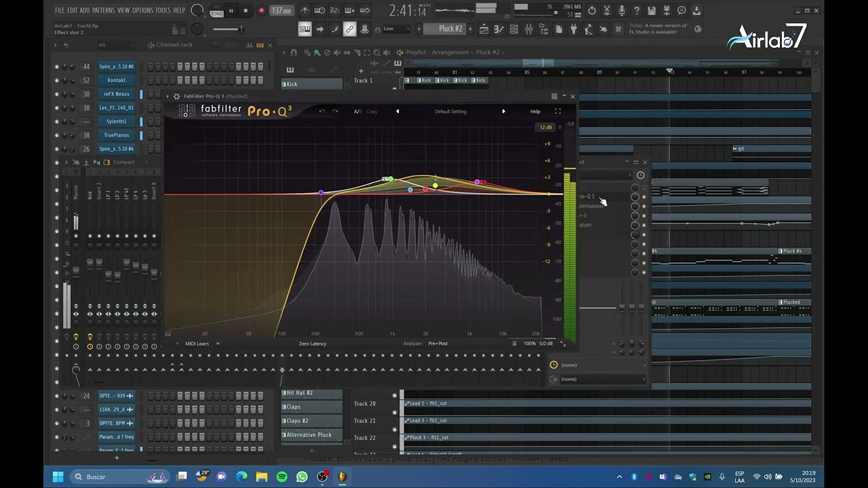Open the Default Setting preset menu
The image size is (868, 488).
click(450, 111)
